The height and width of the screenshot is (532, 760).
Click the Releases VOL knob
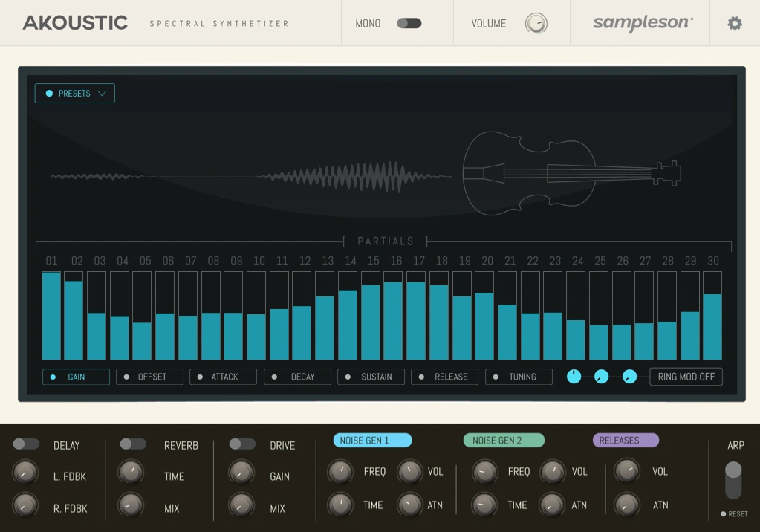click(x=627, y=471)
